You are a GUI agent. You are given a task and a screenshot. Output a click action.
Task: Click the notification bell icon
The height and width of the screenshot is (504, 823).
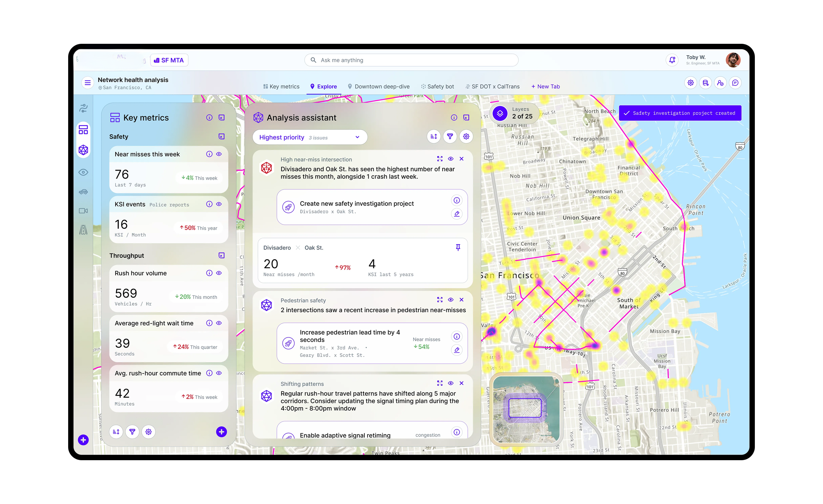(x=672, y=60)
